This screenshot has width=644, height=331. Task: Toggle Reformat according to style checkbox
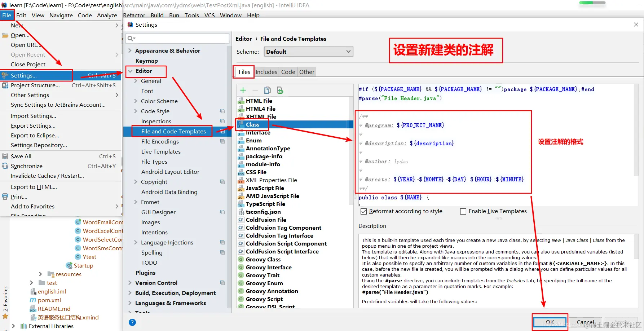pos(364,211)
